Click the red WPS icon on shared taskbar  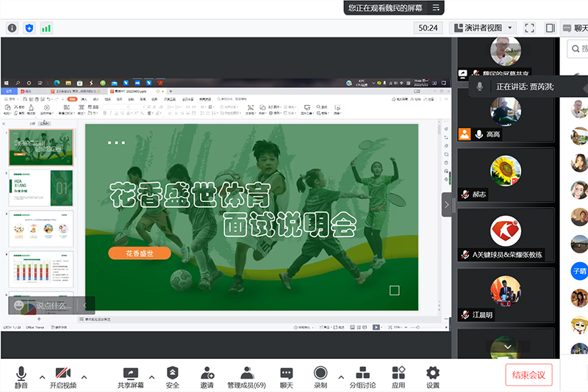point(160,83)
